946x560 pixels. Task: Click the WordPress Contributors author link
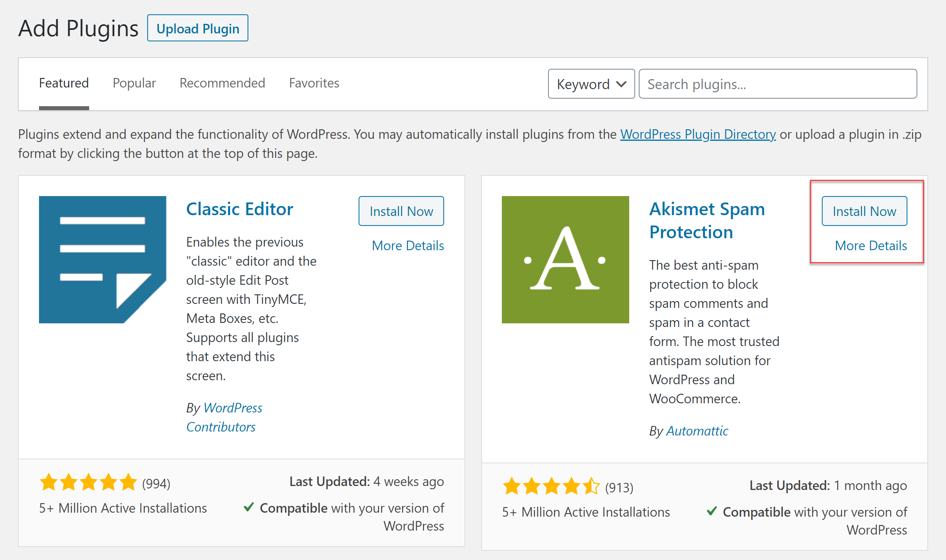pos(224,418)
